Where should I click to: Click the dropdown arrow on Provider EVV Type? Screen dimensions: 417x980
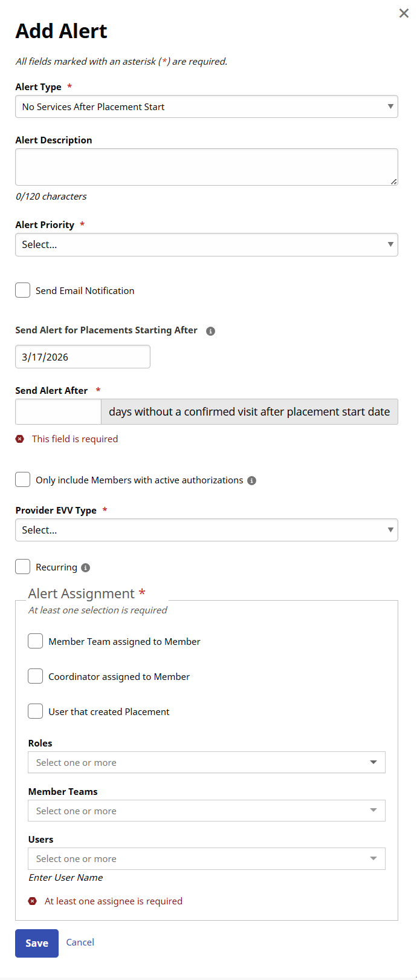[x=390, y=529]
